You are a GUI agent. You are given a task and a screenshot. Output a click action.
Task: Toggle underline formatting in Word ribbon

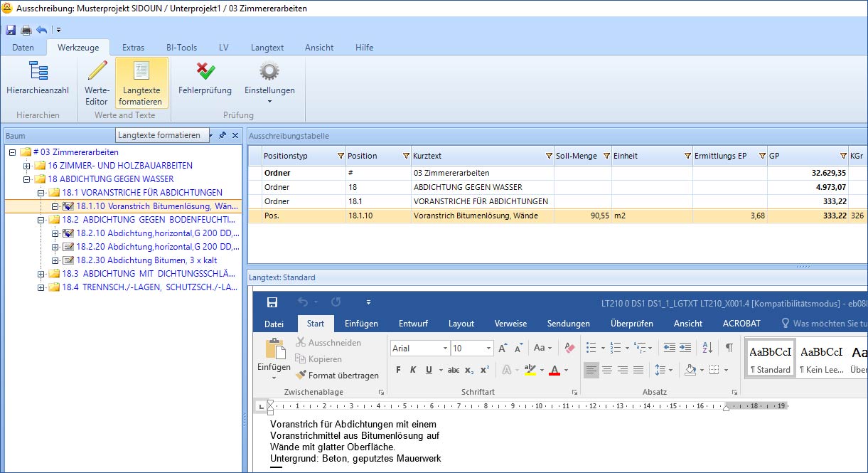pos(429,370)
